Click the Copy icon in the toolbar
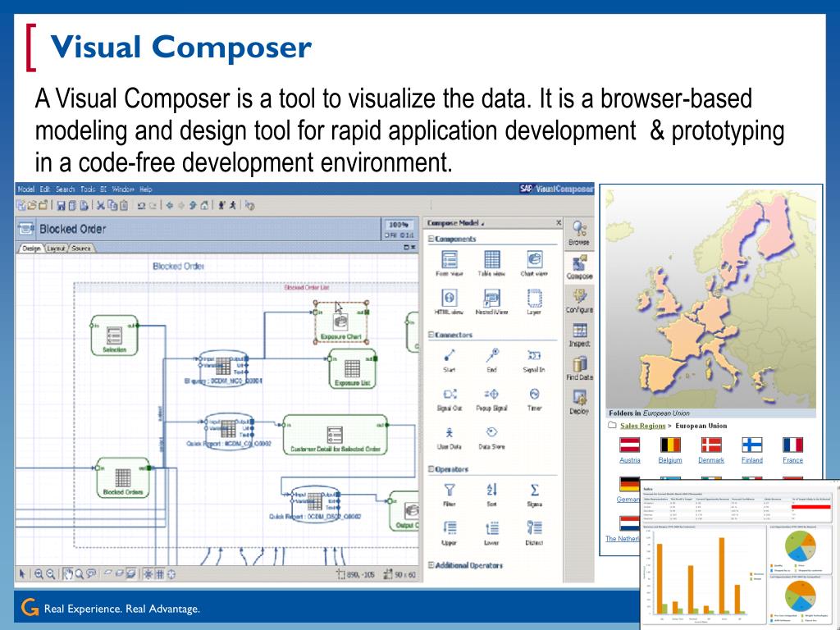 (x=112, y=205)
